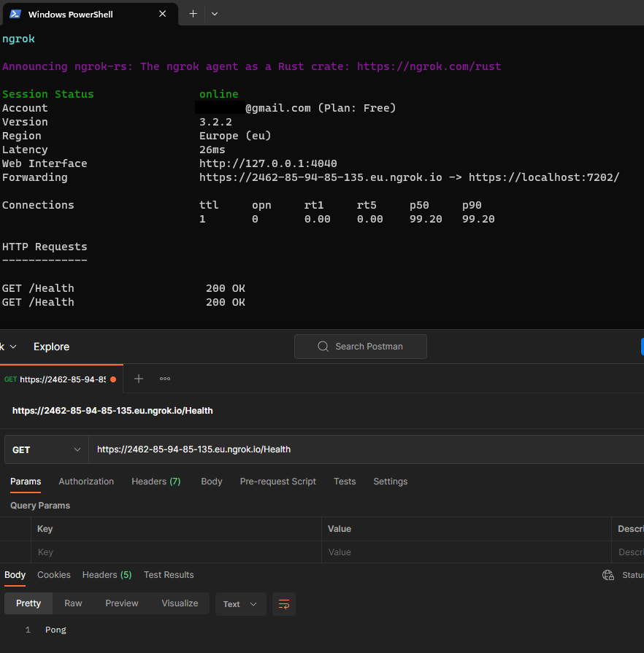Open the Test Results tab
Image resolution: width=644 pixels, height=653 pixels.
pos(169,575)
